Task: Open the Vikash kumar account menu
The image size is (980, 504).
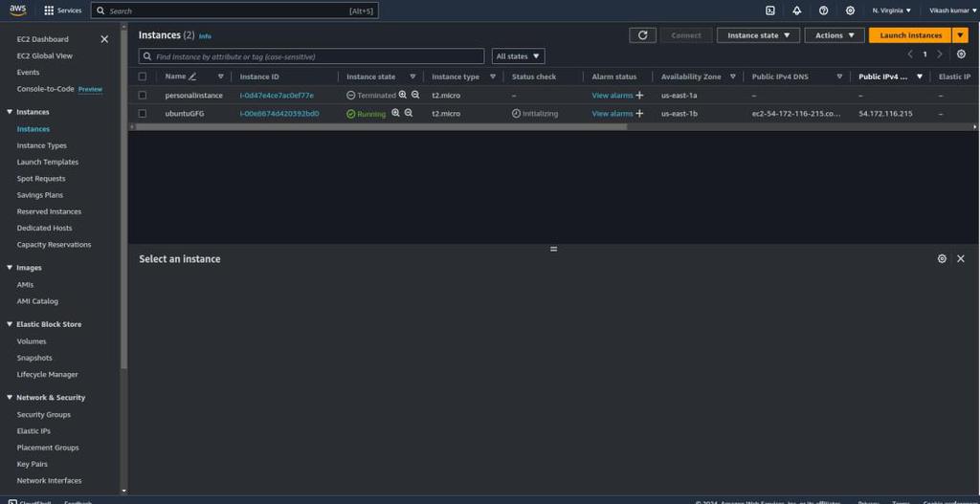Action: click(x=952, y=11)
